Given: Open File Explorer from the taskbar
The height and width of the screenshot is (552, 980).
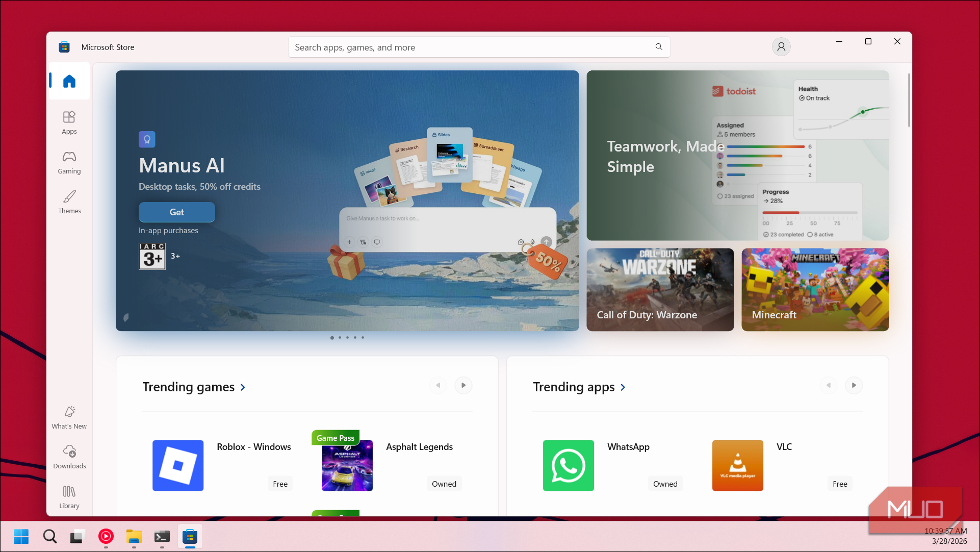Looking at the screenshot, I should point(134,537).
